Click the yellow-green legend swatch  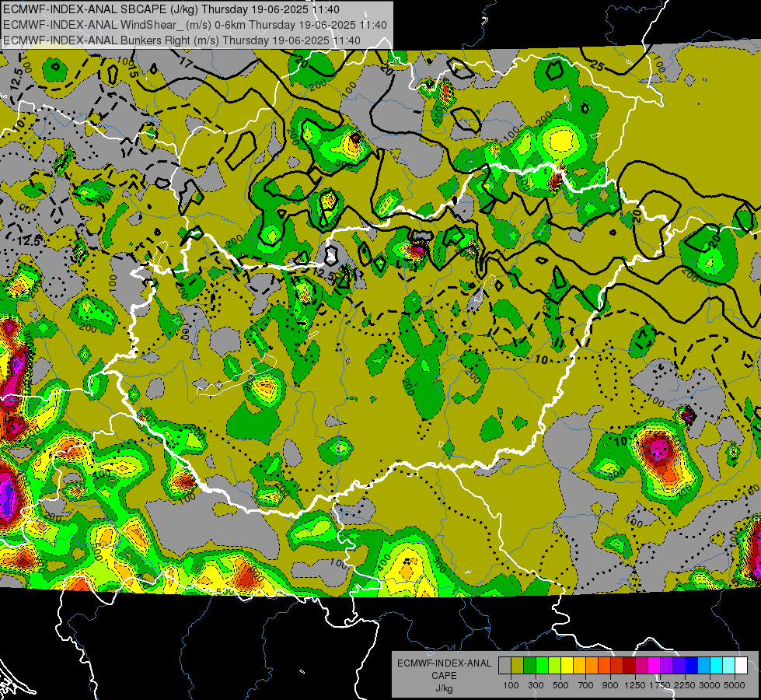(x=555, y=666)
